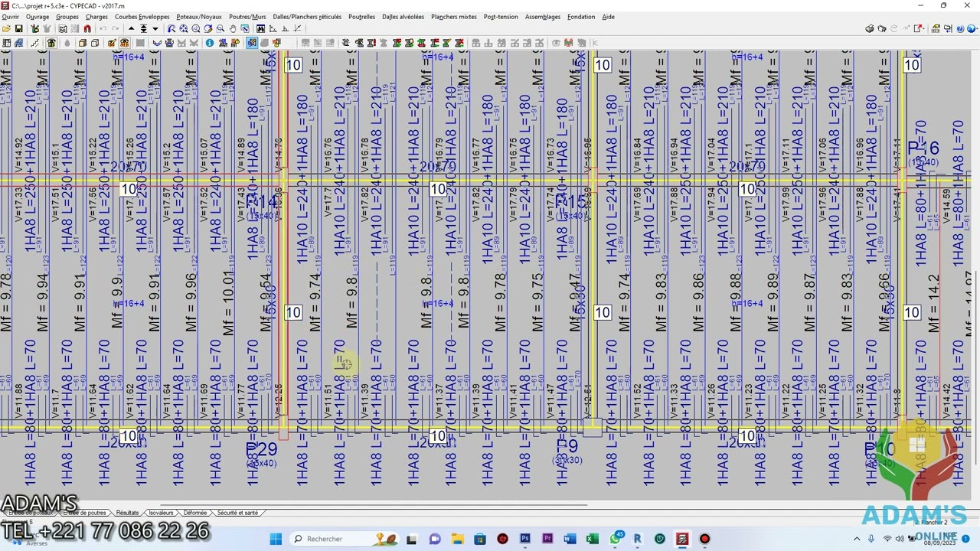Click the blue curved beam icon
980x551 pixels.
click(157, 43)
